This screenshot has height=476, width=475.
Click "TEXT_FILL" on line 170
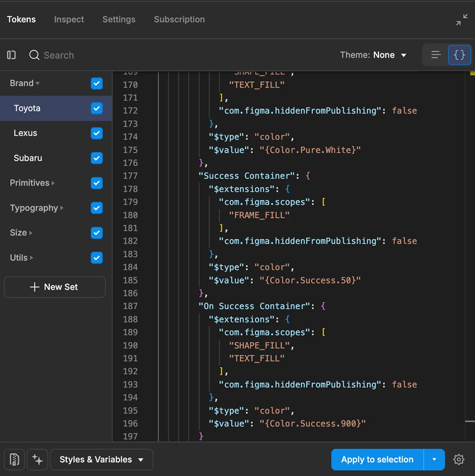257,85
